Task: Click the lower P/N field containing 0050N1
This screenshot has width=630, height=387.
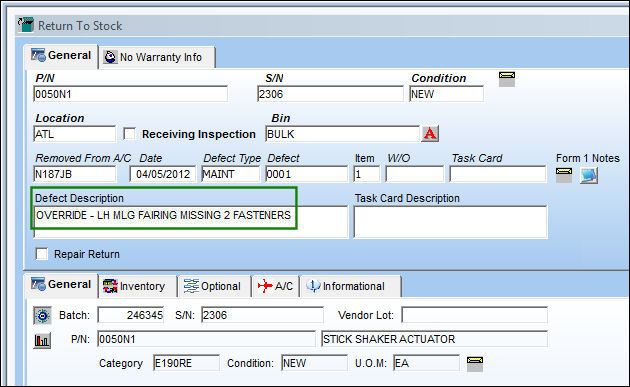Action: [x=207, y=339]
